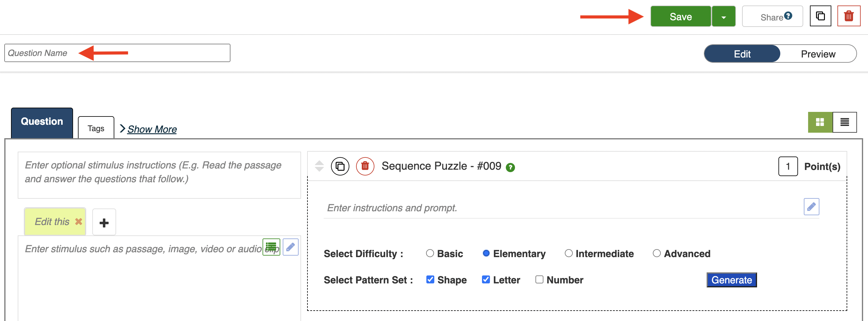This screenshot has height=321, width=868.
Task: Click the duplicate question icon beside Share
Action: click(x=820, y=16)
